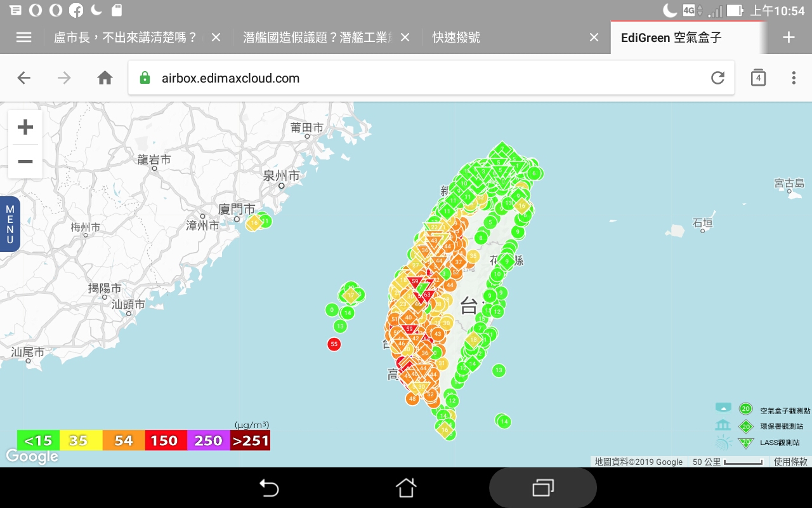This screenshot has height=508, width=812.
Task: Click the 汕頭市 city label
Action: coord(128,304)
